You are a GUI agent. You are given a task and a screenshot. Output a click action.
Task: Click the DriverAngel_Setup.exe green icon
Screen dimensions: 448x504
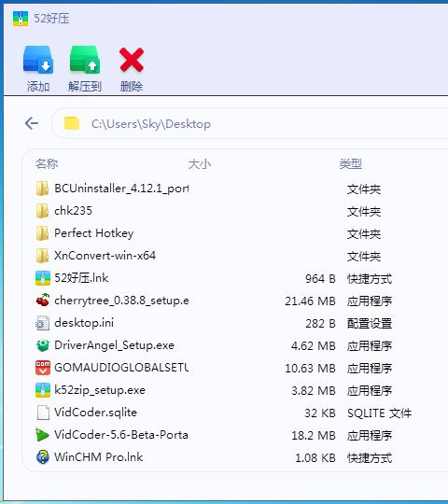42,345
